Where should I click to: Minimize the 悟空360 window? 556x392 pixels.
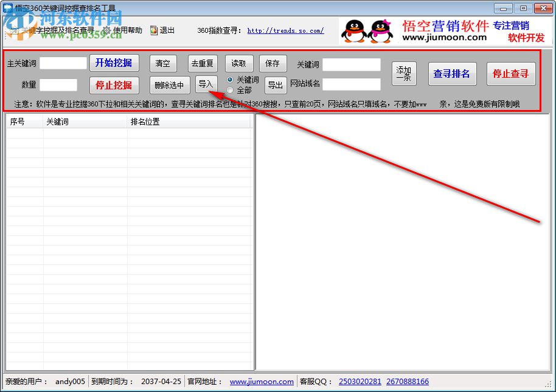(x=503, y=9)
